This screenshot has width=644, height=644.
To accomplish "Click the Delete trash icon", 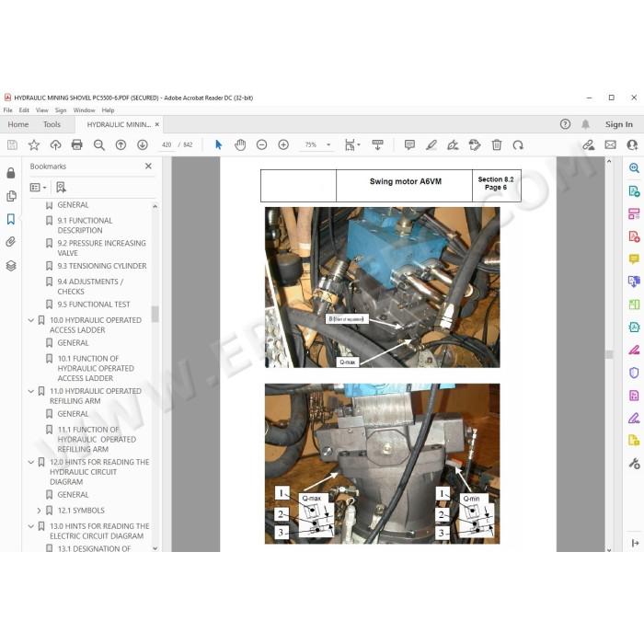I will pos(497,144).
